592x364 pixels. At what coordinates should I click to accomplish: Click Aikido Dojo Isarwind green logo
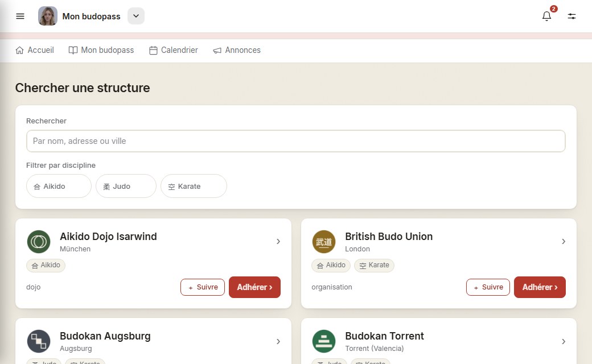point(39,242)
